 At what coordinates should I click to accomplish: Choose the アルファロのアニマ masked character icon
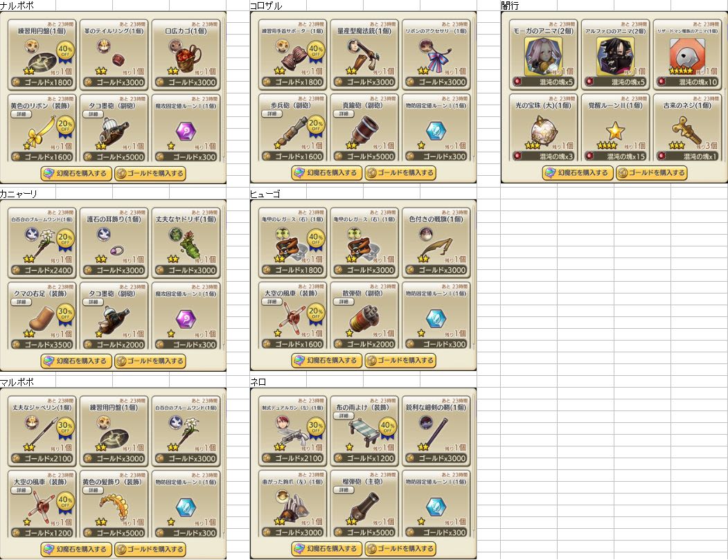(x=614, y=56)
